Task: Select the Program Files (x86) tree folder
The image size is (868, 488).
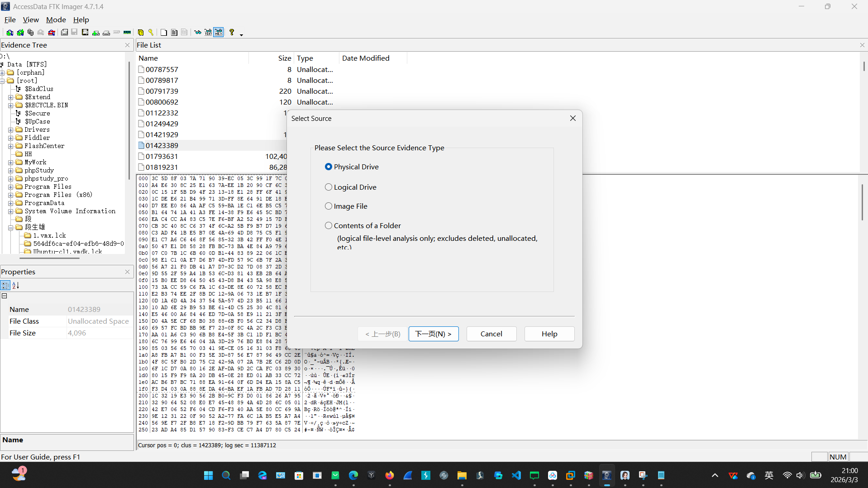Action: [x=58, y=195]
